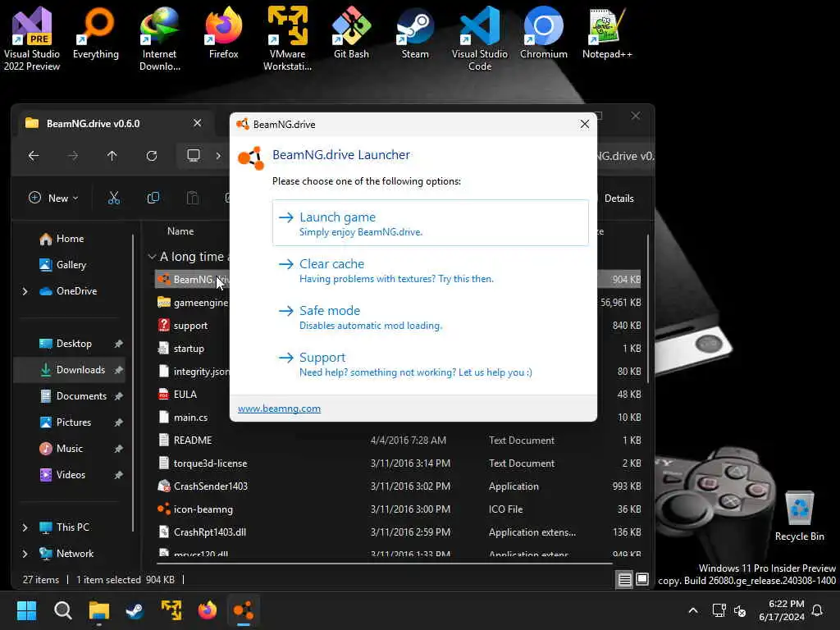Image resolution: width=840 pixels, height=630 pixels.
Task: Open taskbar Search
Action: pos(62,610)
